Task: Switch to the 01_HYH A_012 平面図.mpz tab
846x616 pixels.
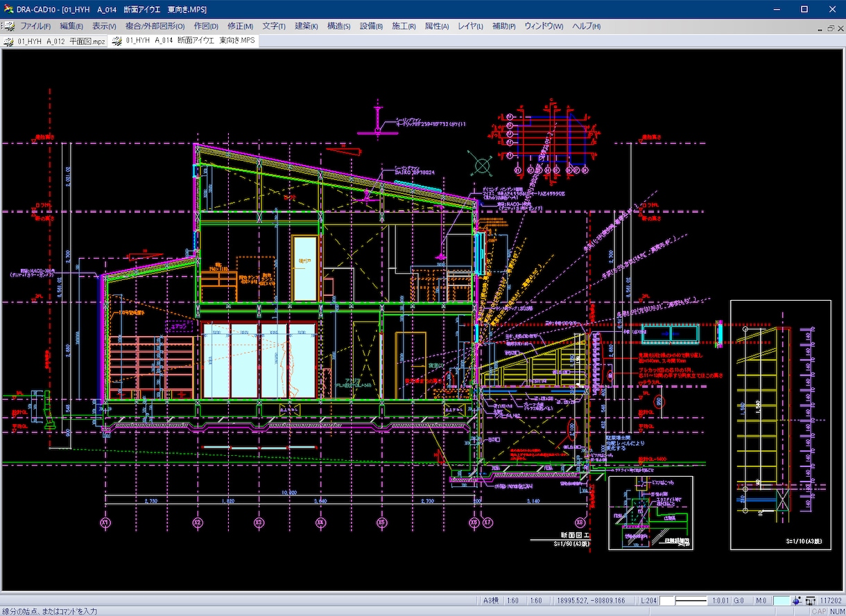Action: coord(55,41)
